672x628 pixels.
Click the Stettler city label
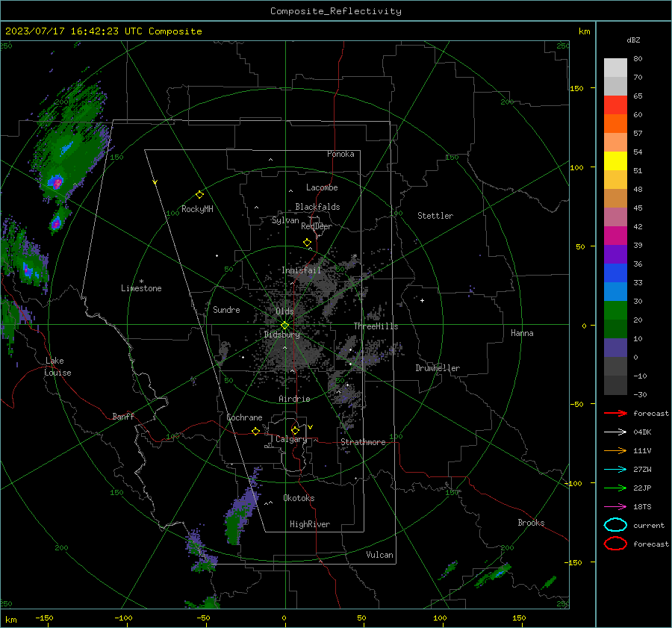pos(435,216)
